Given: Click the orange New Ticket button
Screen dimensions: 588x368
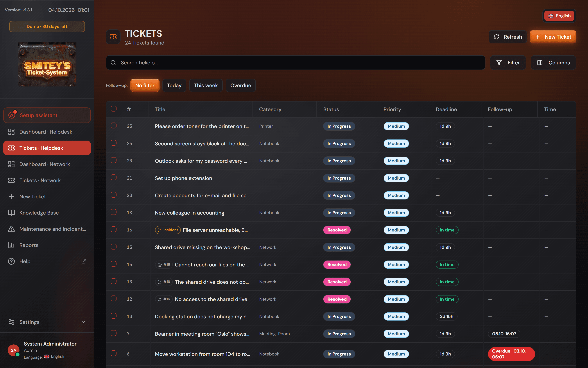Looking at the screenshot, I should point(553,37).
